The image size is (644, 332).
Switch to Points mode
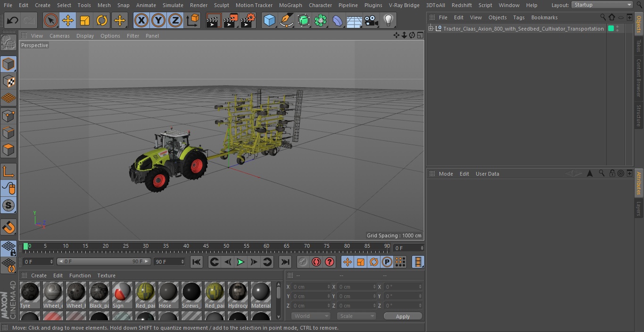(x=8, y=115)
